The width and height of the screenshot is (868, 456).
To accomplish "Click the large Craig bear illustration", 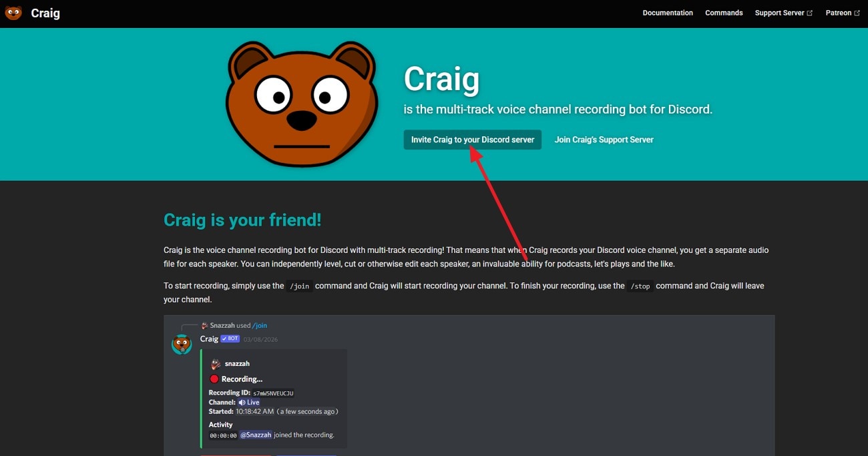I will [x=302, y=103].
